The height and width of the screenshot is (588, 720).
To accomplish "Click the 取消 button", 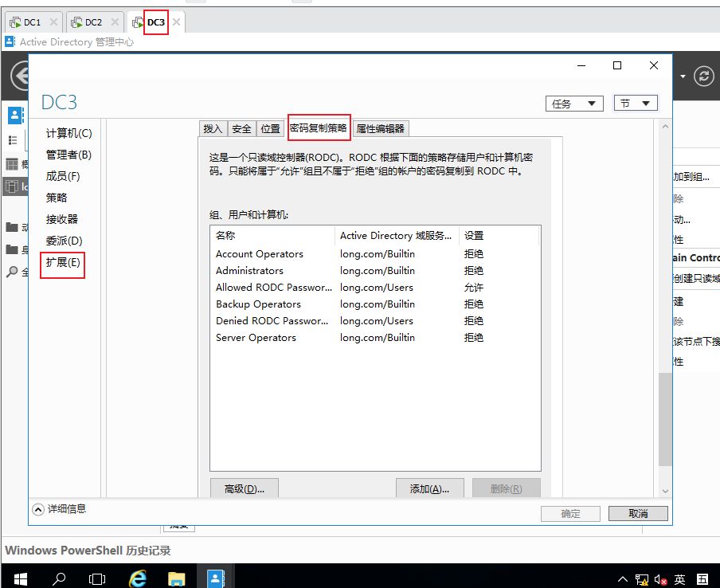I will tap(638, 514).
